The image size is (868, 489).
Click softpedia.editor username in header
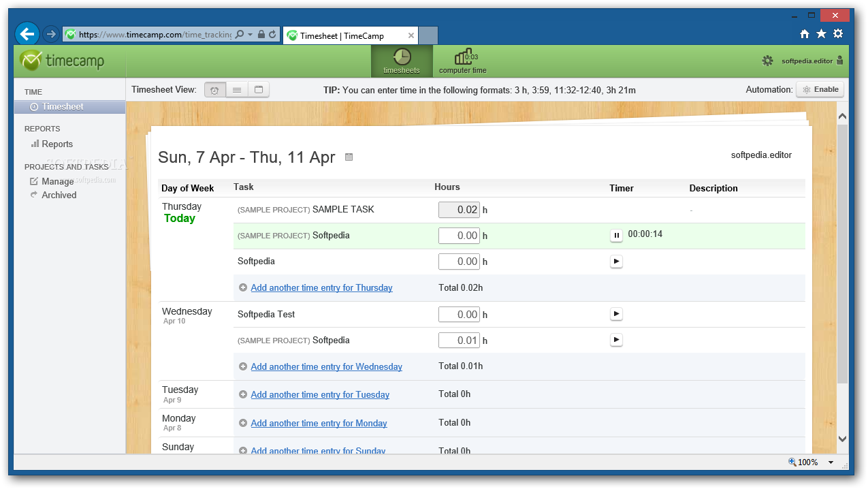[807, 61]
